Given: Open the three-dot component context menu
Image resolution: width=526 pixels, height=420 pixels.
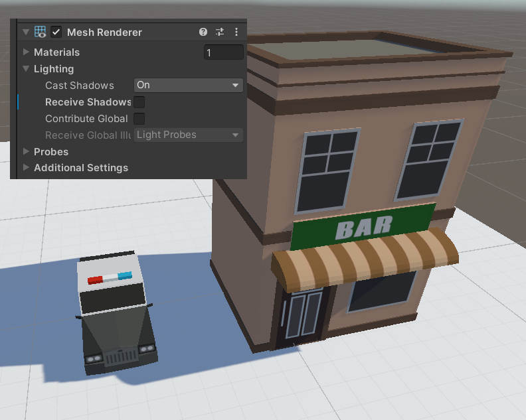Looking at the screenshot, I should point(236,32).
